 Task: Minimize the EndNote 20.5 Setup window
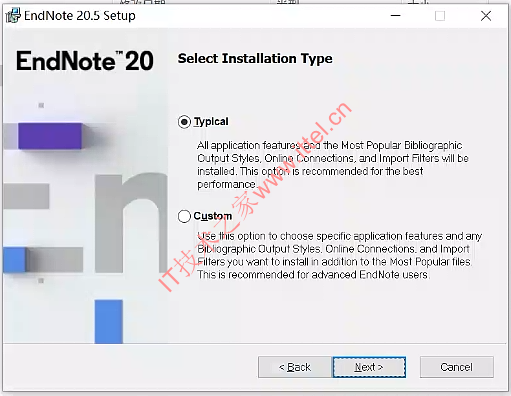pyautogui.click(x=395, y=15)
